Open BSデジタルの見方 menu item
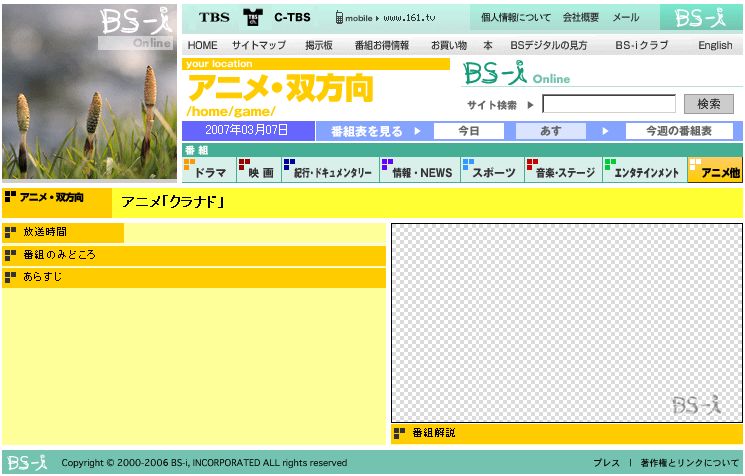Screen dimensions: 745x476 pyautogui.click(x=549, y=45)
